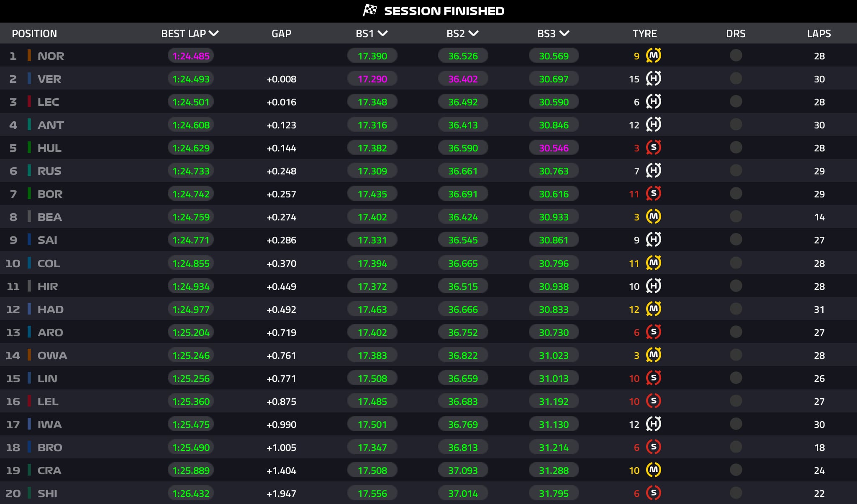Click Shields' soft tyre icon in last row
The image size is (857, 504).
click(653, 493)
